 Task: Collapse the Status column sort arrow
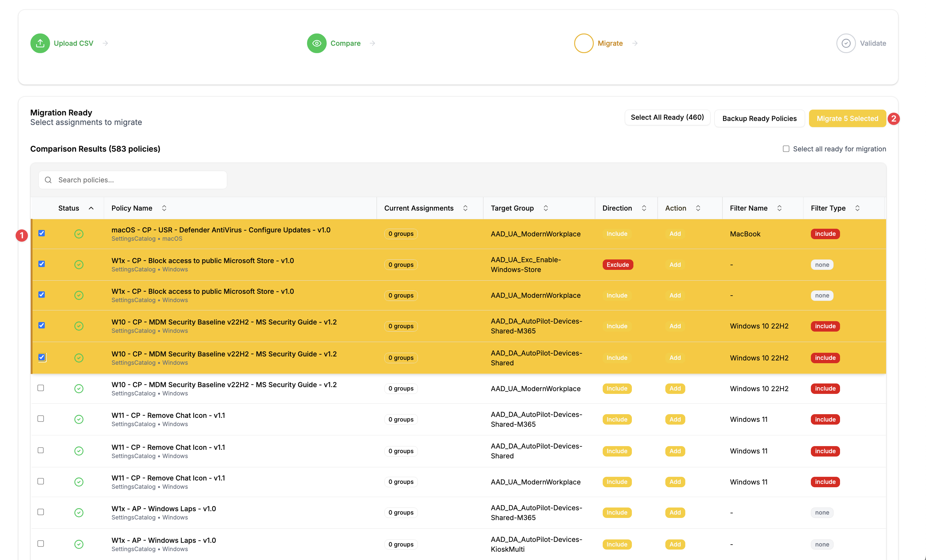91,208
